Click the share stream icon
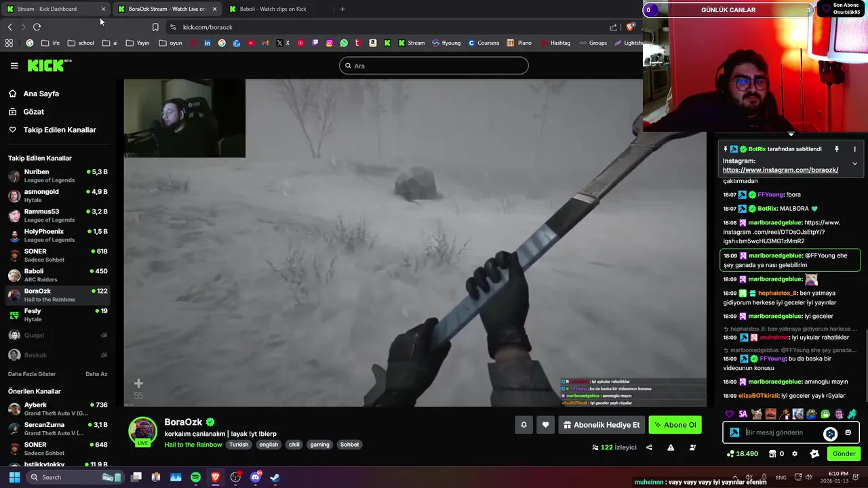This screenshot has height=488, width=868. coord(649,447)
